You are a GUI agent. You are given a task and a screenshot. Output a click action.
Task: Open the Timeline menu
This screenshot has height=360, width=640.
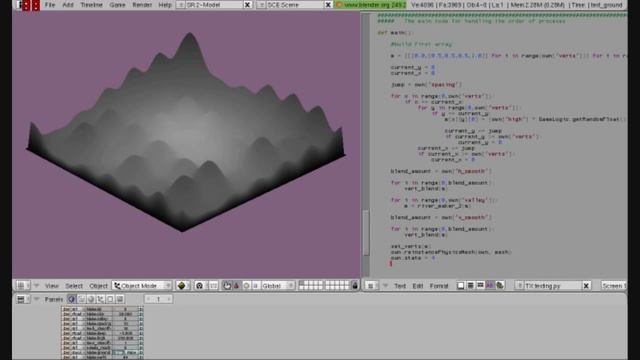[91, 5]
